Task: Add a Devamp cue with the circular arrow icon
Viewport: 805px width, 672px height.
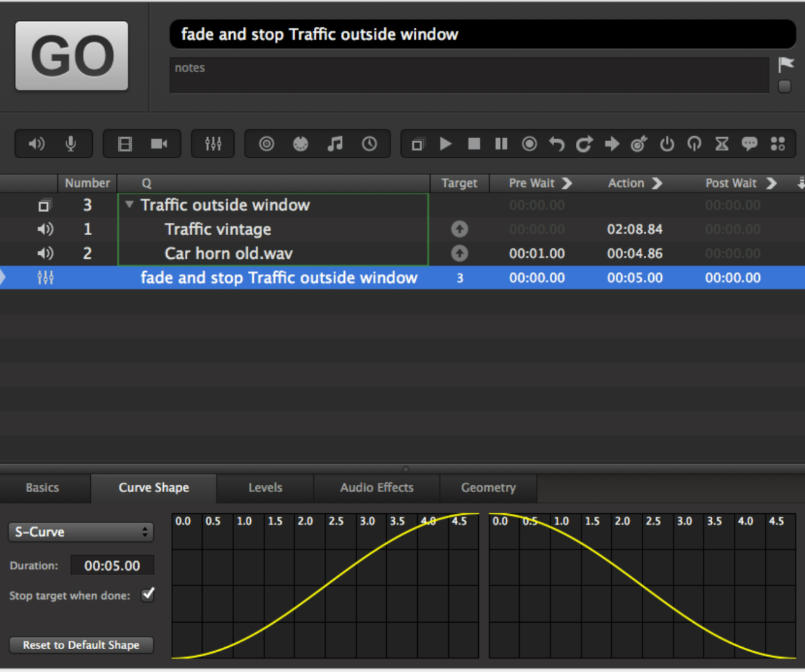Action: point(584,144)
